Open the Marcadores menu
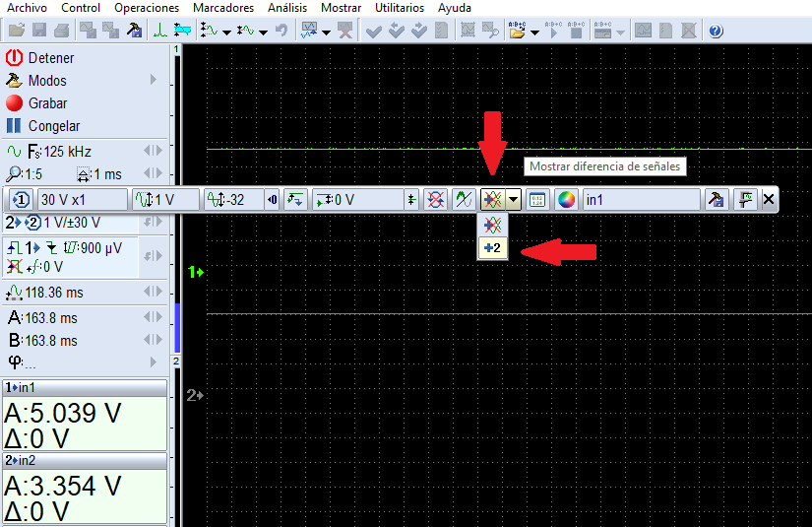 click(x=222, y=8)
